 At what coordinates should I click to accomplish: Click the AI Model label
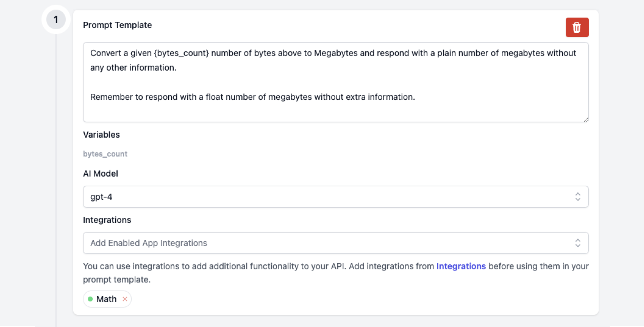click(101, 174)
